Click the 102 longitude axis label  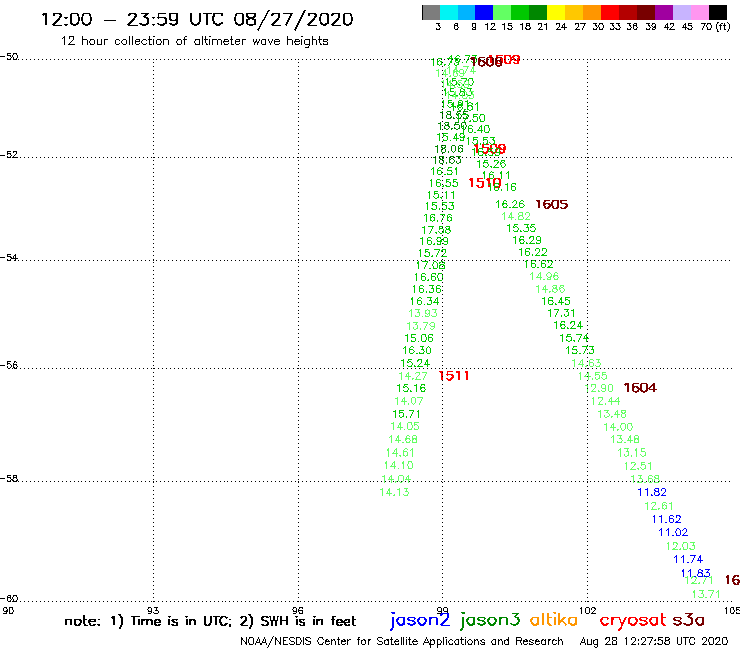pyautogui.click(x=588, y=611)
